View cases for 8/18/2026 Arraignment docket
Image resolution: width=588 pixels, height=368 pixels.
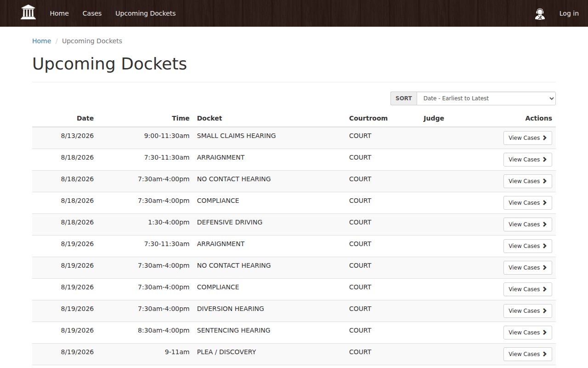click(x=527, y=160)
